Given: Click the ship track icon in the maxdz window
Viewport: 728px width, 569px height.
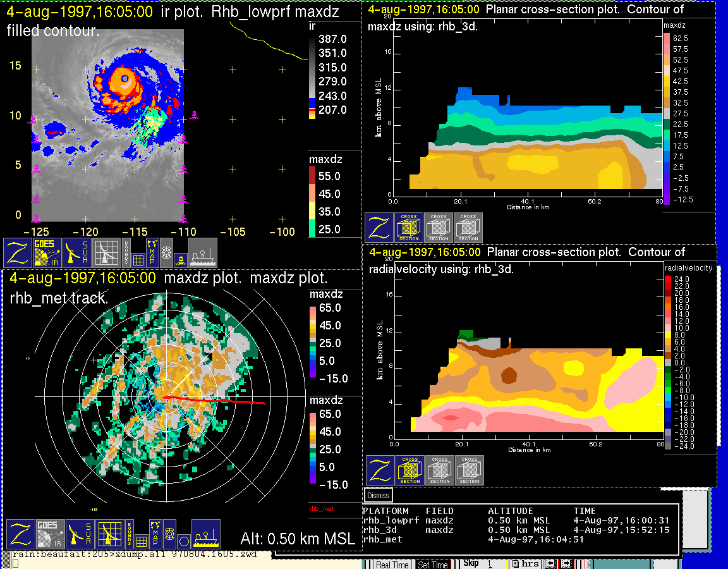Looking at the screenshot, I should point(205,534).
